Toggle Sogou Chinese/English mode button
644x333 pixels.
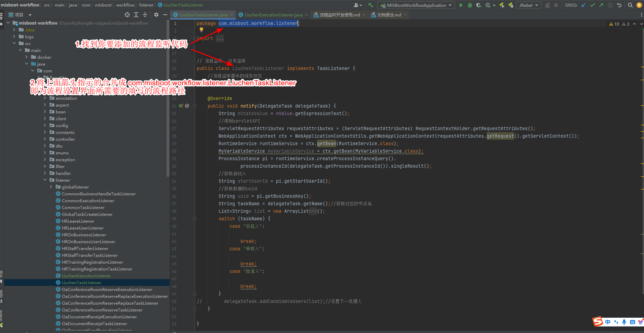[x=608, y=322]
